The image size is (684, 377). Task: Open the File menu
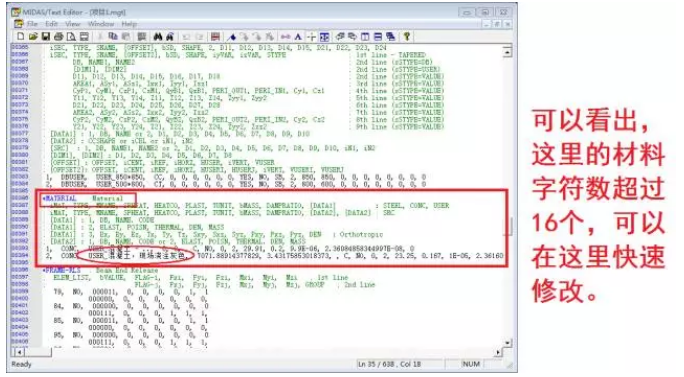point(32,24)
